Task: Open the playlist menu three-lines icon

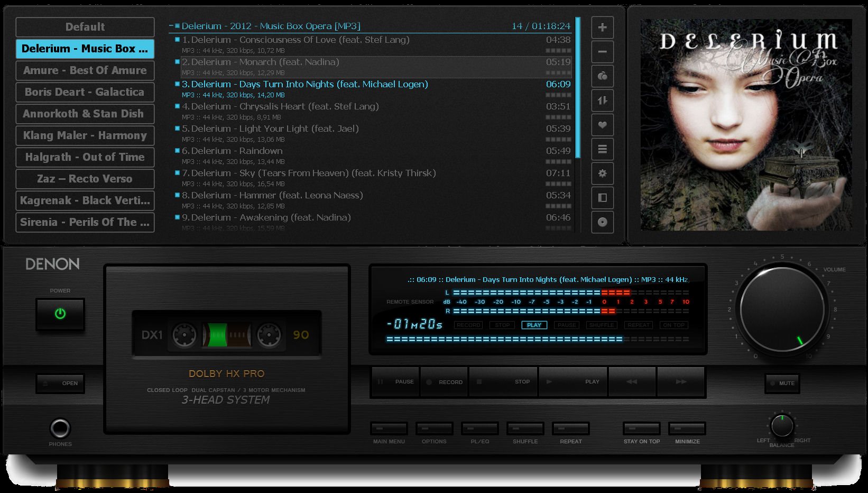Action: [x=602, y=149]
